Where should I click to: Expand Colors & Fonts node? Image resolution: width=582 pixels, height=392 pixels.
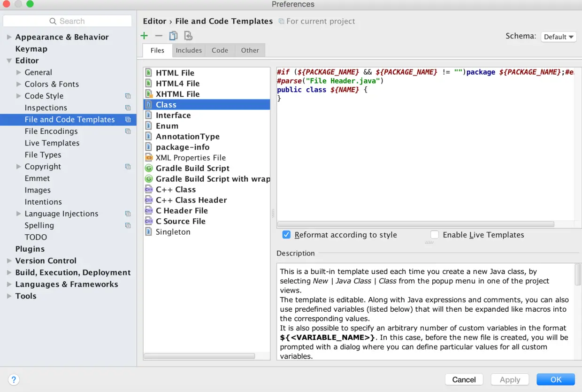19,84
